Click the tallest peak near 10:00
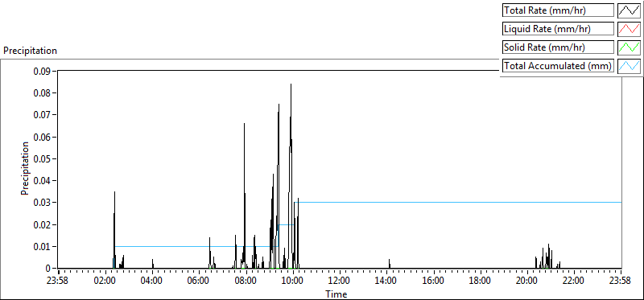Image resolution: width=644 pixels, height=300 pixels. click(x=291, y=85)
